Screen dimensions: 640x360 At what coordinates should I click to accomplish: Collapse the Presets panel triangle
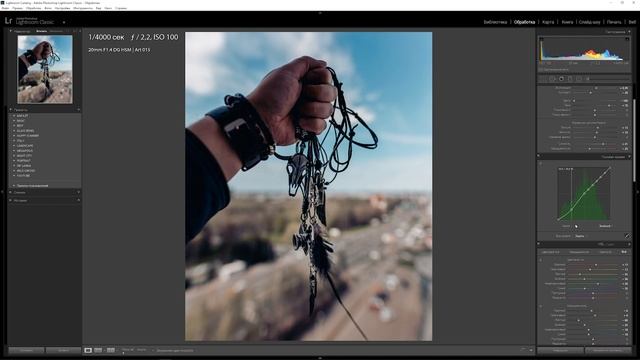(x=11, y=110)
